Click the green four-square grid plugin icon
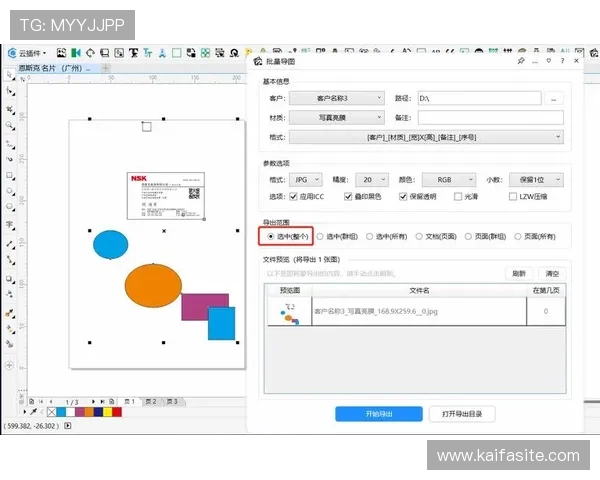 pyautogui.click(x=205, y=53)
